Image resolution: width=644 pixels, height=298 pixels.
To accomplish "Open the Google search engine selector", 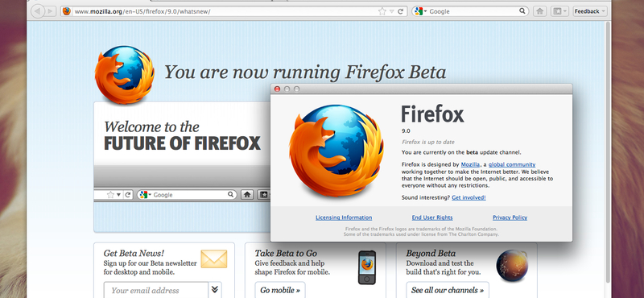I will point(420,11).
